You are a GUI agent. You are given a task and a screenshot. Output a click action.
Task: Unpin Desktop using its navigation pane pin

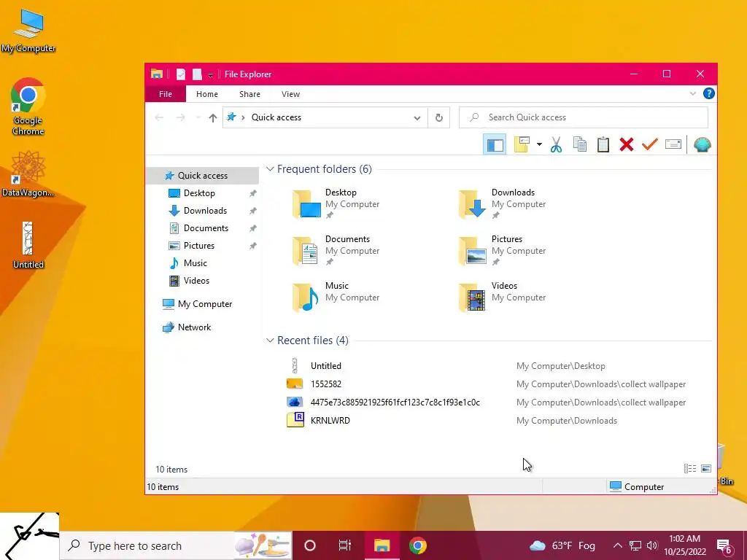click(x=252, y=193)
